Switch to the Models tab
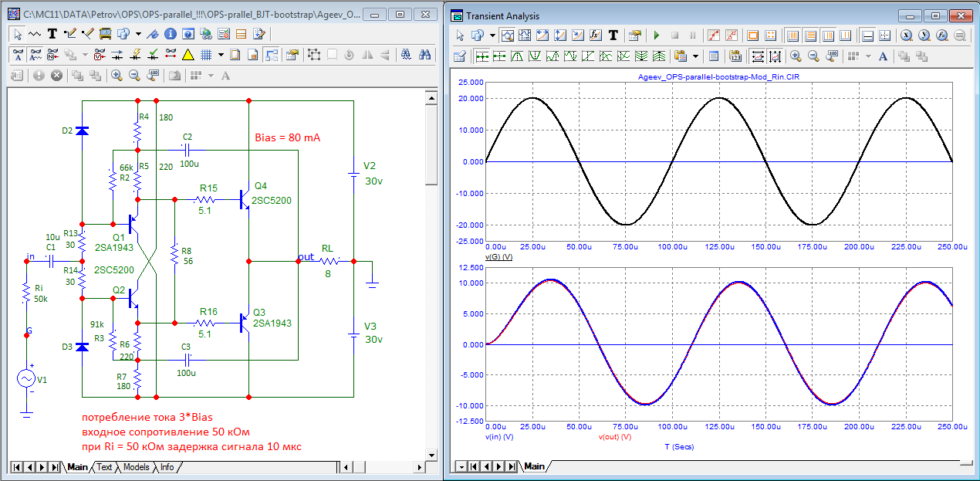This screenshot has width=980, height=481. click(136, 467)
